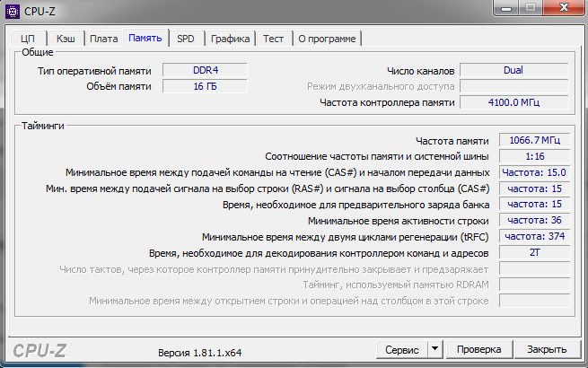Click the 2T command rate value

pyautogui.click(x=534, y=252)
